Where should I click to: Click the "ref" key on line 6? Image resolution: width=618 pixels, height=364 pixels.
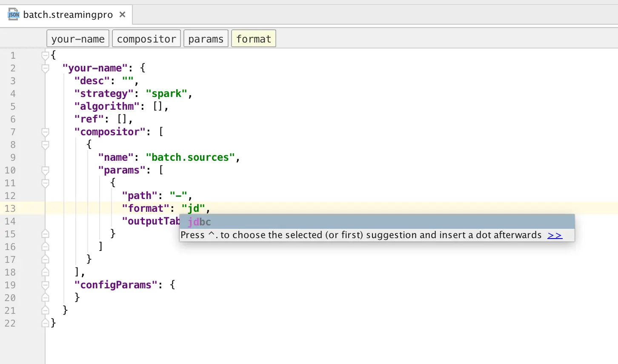tap(89, 119)
